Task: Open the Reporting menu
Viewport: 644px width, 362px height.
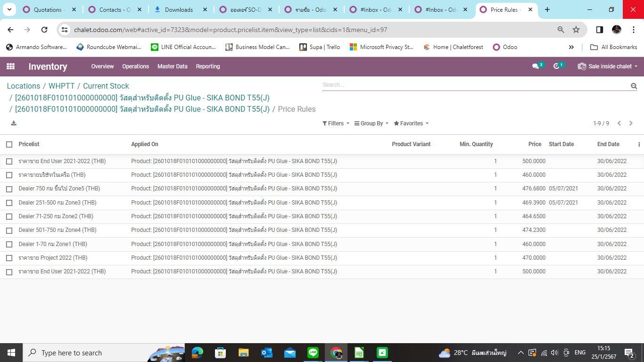Action: (x=208, y=66)
